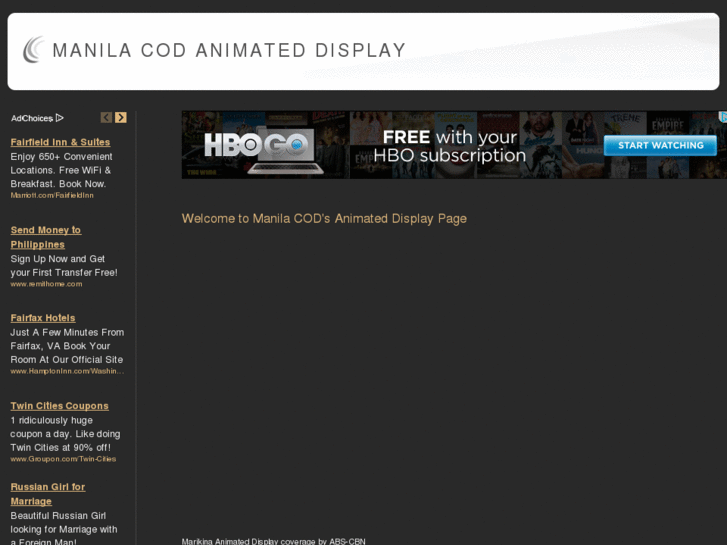Click 'Beautiful Russian Girl' ad description
The height and width of the screenshot is (545, 727).
point(64,529)
